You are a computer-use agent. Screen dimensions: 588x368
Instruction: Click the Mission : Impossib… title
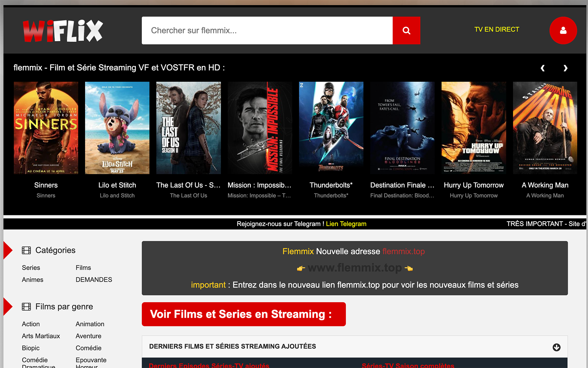pyautogui.click(x=260, y=185)
